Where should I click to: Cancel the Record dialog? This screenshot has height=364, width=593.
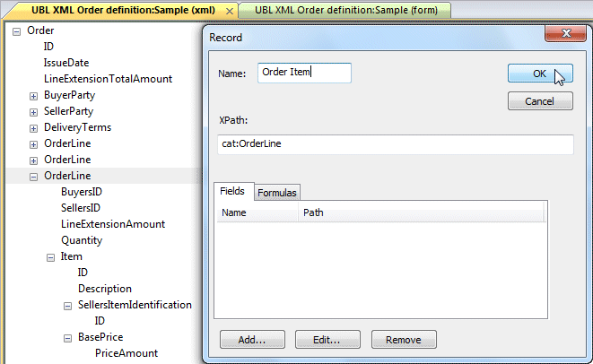pyautogui.click(x=540, y=101)
